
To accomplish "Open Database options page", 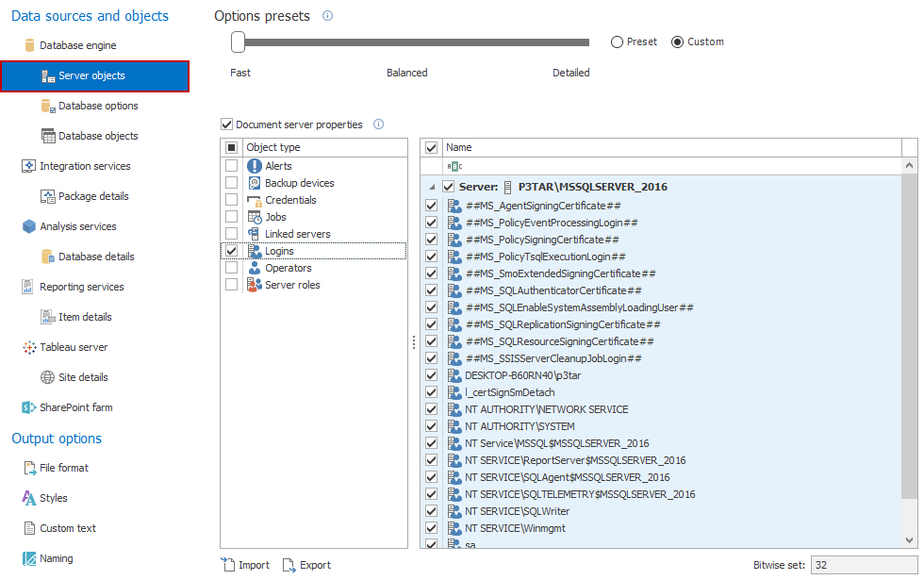I will point(98,106).
